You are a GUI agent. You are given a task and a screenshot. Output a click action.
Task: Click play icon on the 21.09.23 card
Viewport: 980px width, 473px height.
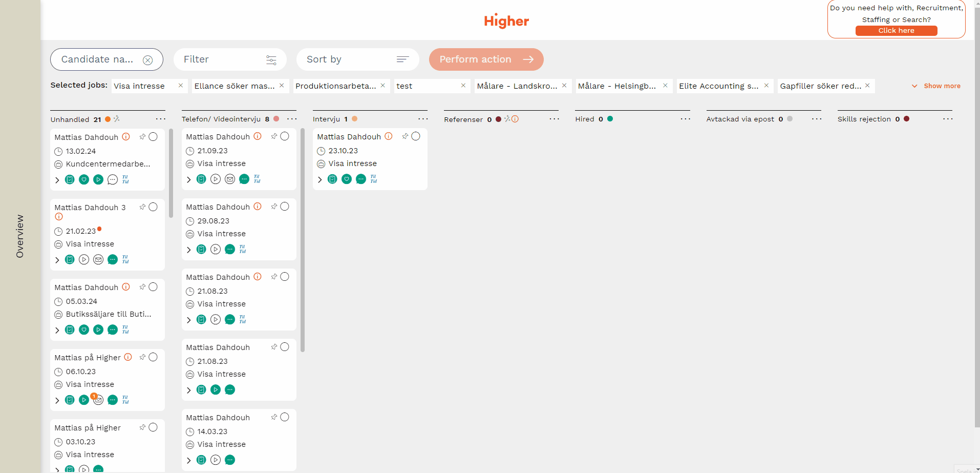click(216, 179)
